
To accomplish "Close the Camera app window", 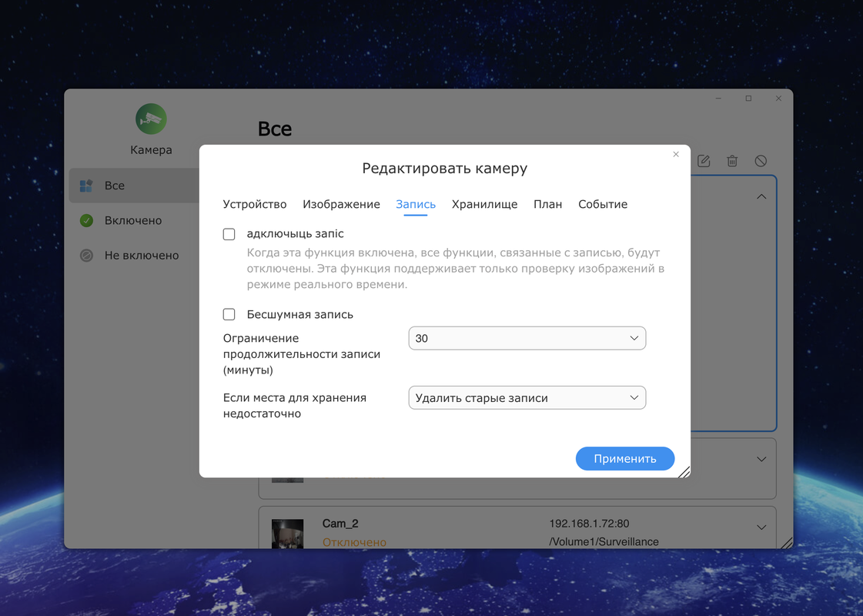I will point(778,99).
